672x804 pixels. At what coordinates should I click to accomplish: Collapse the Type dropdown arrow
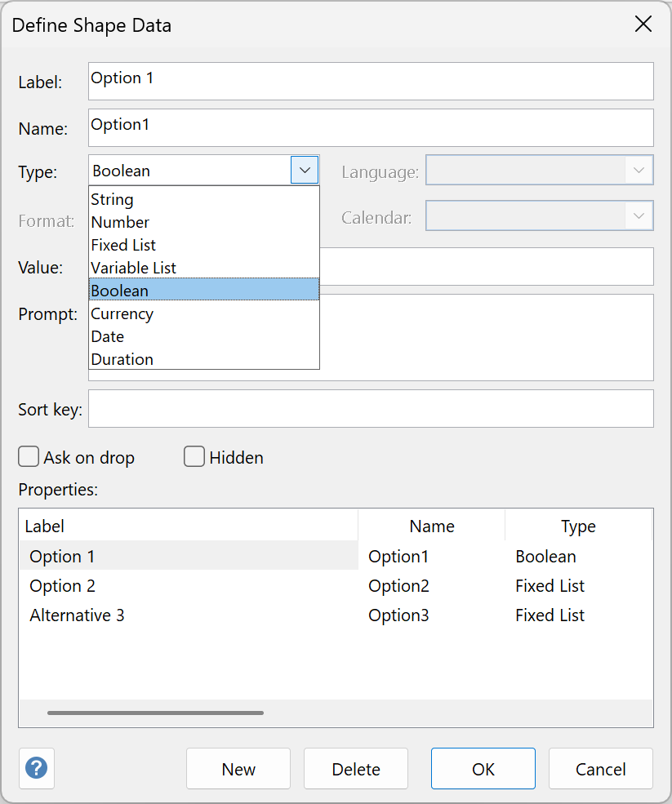pyautogui.click(x=305, y=171)
